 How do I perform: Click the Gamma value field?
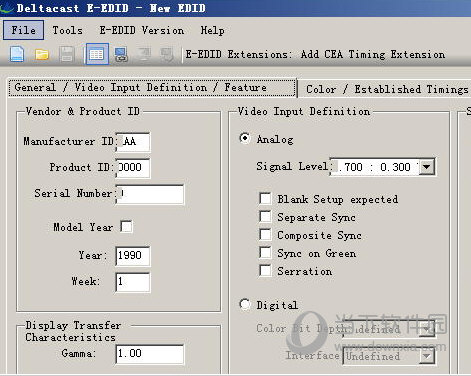pos(149,354)
